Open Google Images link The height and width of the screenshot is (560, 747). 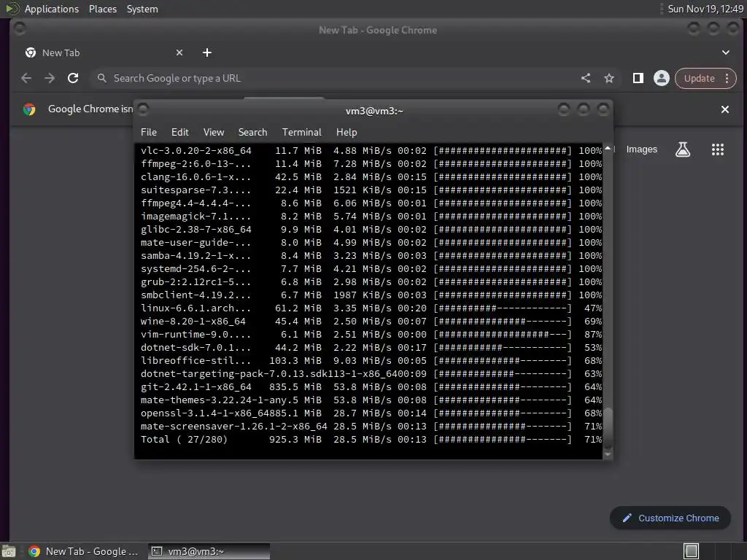point(642,149)
